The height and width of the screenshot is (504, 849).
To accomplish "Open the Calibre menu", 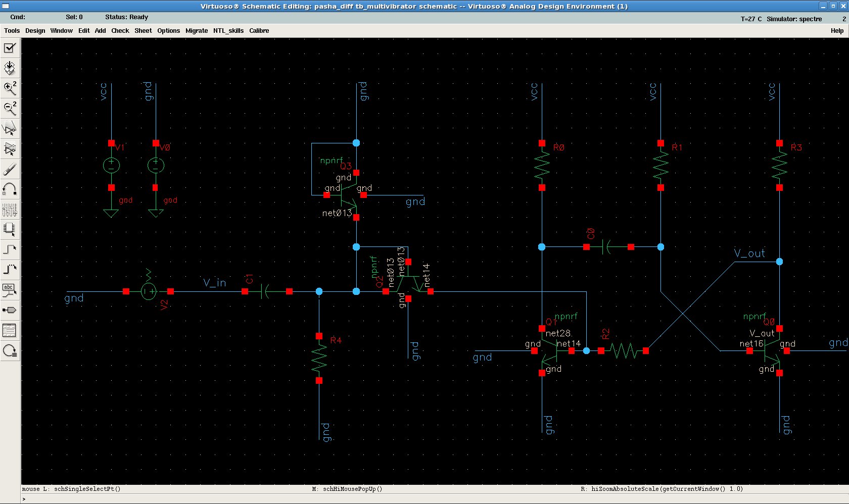I will coord(259,31).
